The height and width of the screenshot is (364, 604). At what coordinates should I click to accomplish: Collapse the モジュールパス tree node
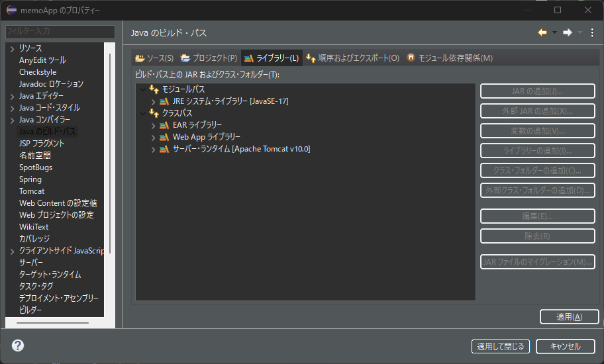142,89
